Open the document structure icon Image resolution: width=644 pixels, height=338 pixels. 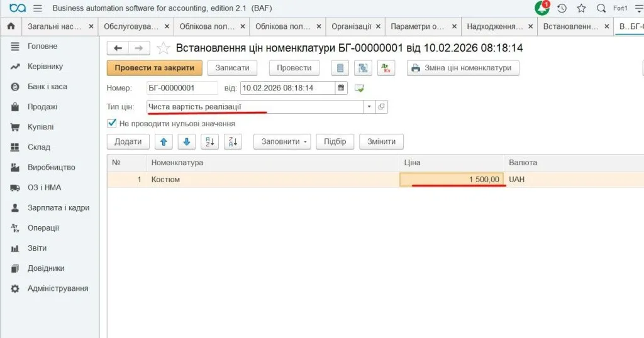363,68
